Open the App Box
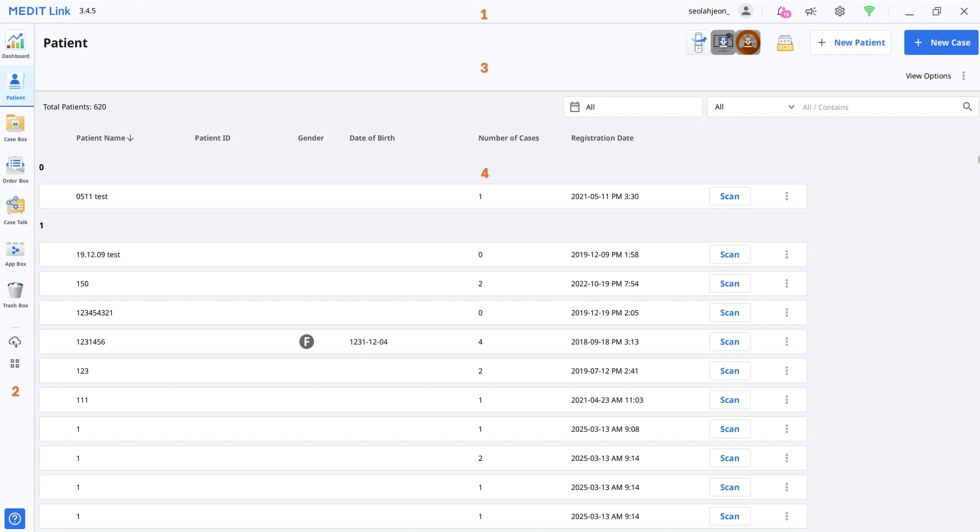Image resolution: width=980 pixels, height=532 pixels. tap(16, 253)
